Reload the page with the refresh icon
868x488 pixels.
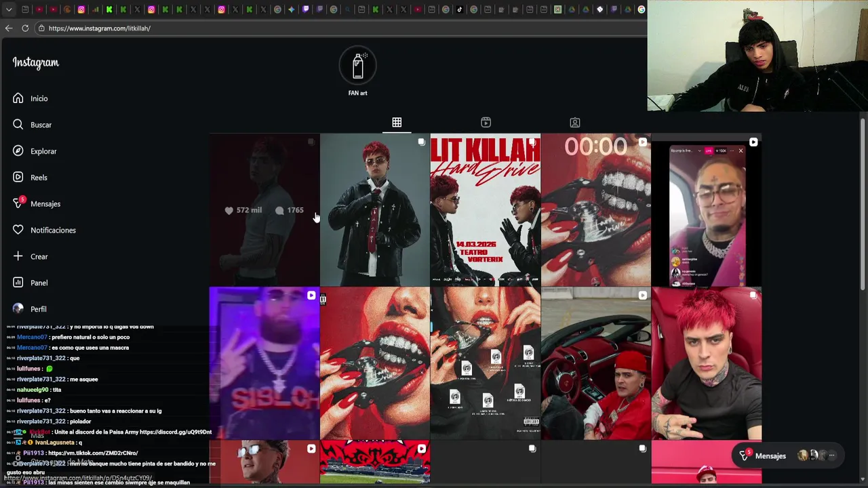[25, 28]
